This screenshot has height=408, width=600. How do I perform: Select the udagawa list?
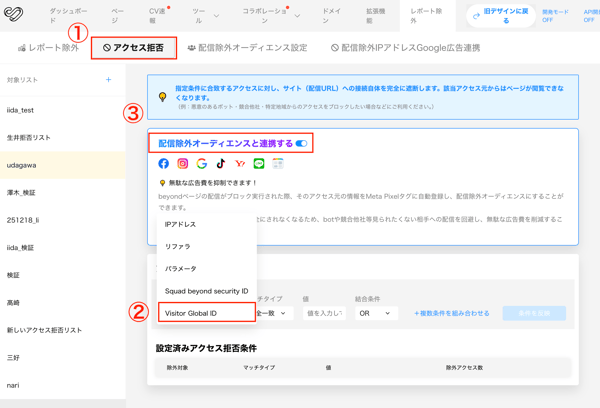click(x=63, y=165)
